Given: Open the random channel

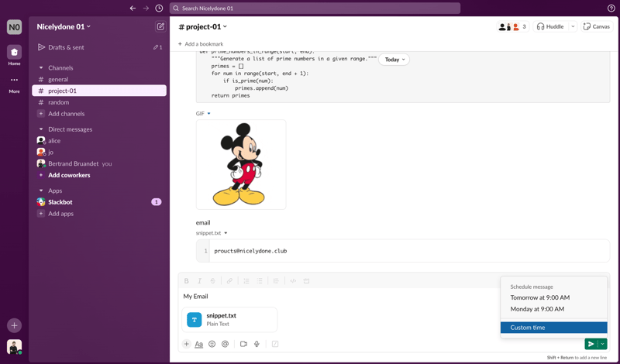Looking at the screenshot, I should (99, 102).
